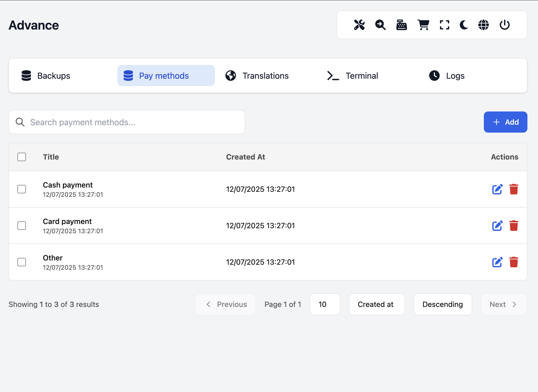This screenshot has height=392, width=538.
Task: Open the language globe icon
Action: coord(484,25)
